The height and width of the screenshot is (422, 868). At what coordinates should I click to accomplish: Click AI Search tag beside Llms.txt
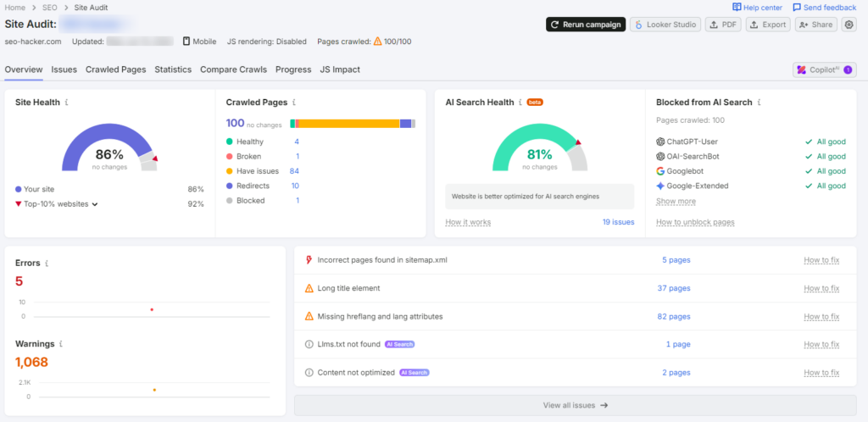[400, 344]
